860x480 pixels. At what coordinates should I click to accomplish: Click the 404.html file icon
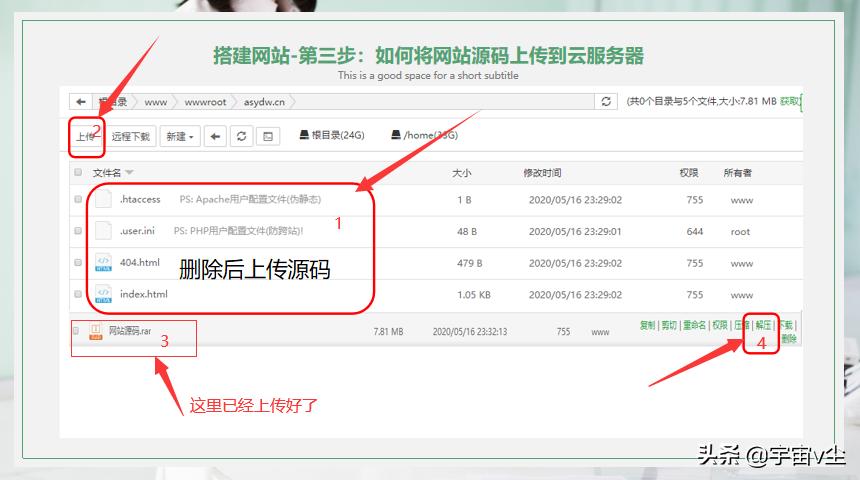(103, 262)
